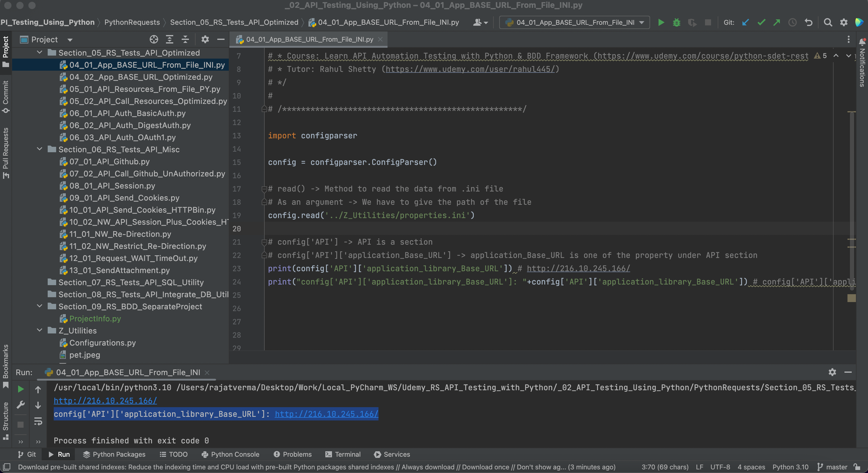
Task: Start debugging with the bug icon
Action: 676,22
